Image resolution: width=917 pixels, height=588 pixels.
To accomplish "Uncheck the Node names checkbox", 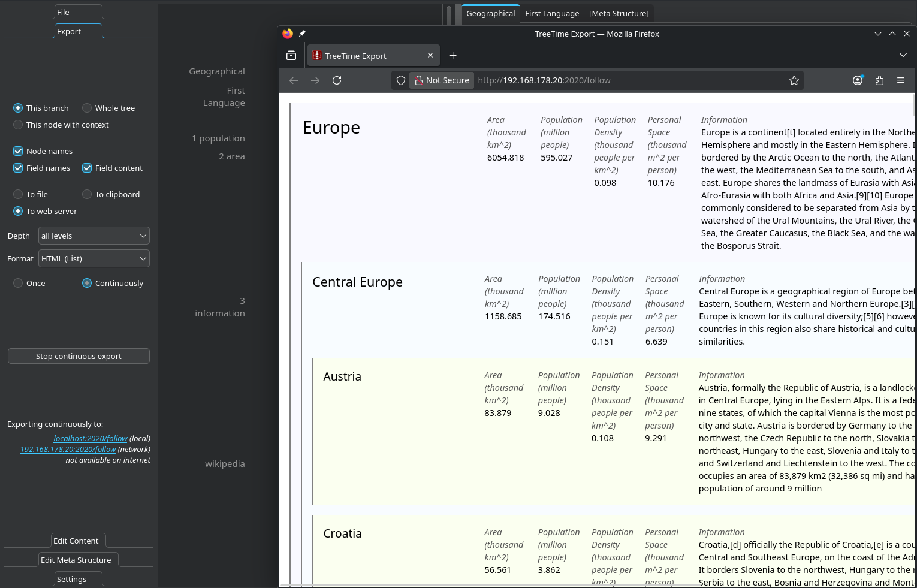I will [18, 151].
